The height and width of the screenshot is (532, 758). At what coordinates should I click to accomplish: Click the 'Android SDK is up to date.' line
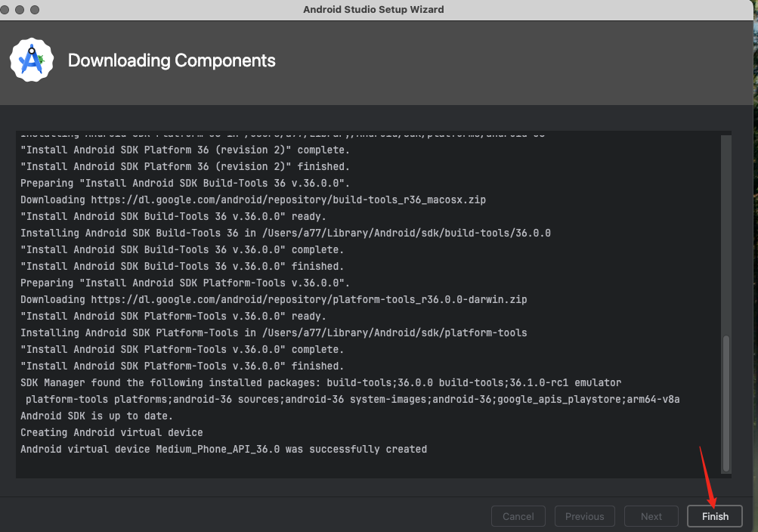click(x=97, y=416)
